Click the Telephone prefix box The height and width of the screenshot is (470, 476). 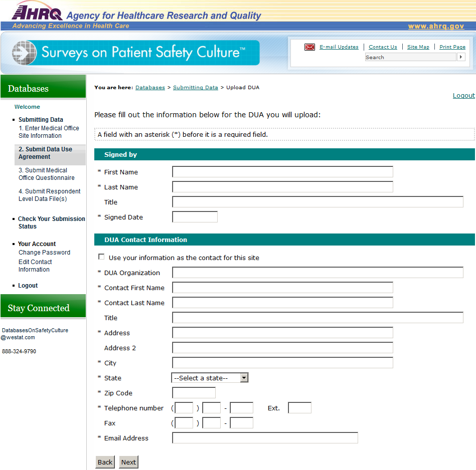coord(211,408)
